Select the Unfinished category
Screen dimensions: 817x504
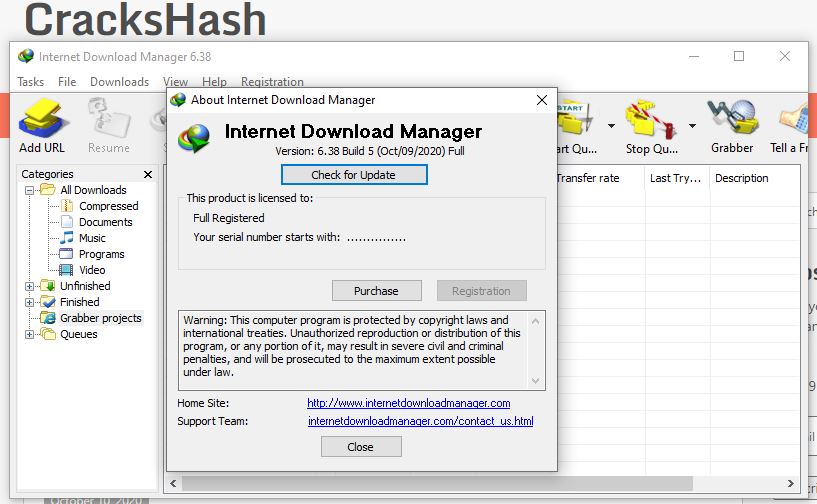pyautogui.click(x=85, y=286)
